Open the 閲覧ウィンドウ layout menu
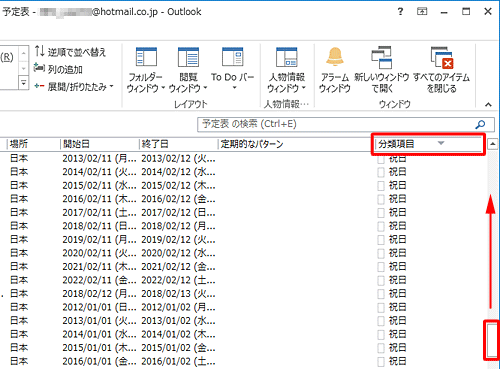Screen dimensions: 500x369 pyautogui.click(x=188, y=70)
